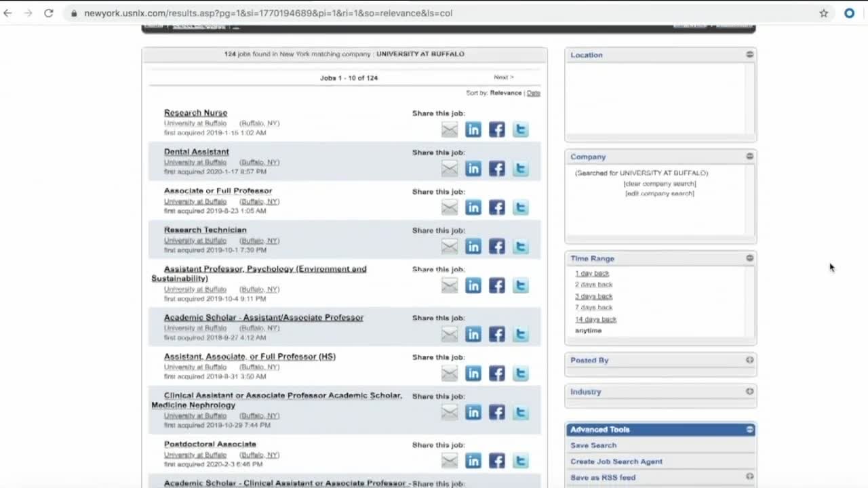This screenshot has width=868, height=488.
Task: Collapse the Time Range panel
Action: click(749, 258)
